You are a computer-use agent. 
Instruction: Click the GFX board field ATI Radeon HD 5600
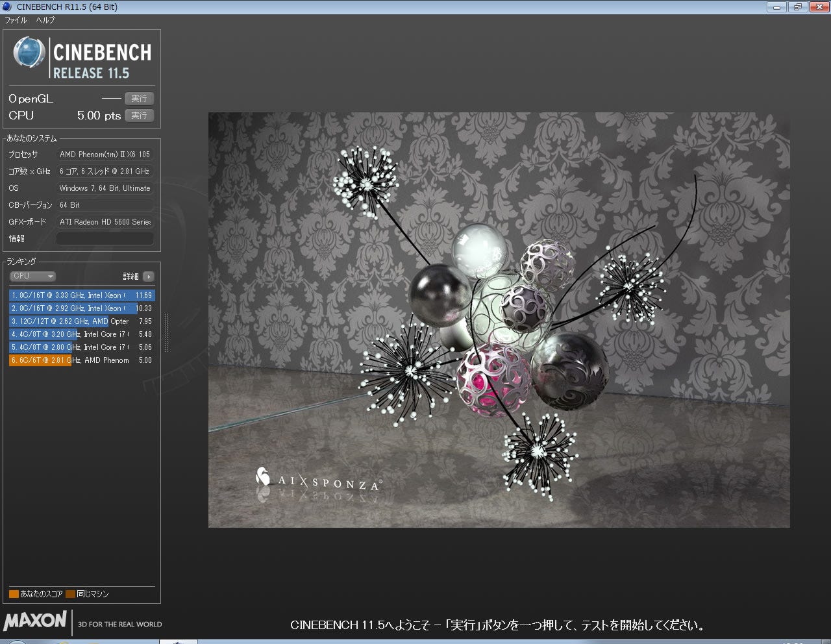[x=105, y=222]
